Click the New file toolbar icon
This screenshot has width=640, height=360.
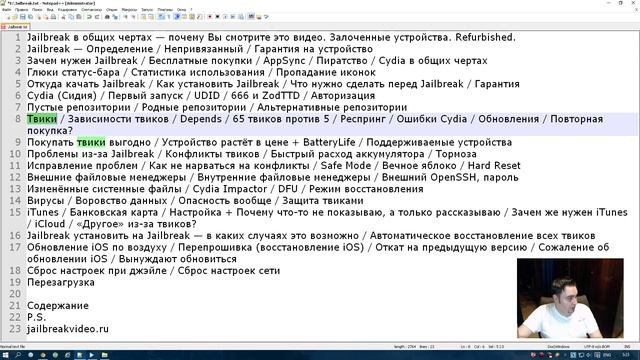(7, 17)
